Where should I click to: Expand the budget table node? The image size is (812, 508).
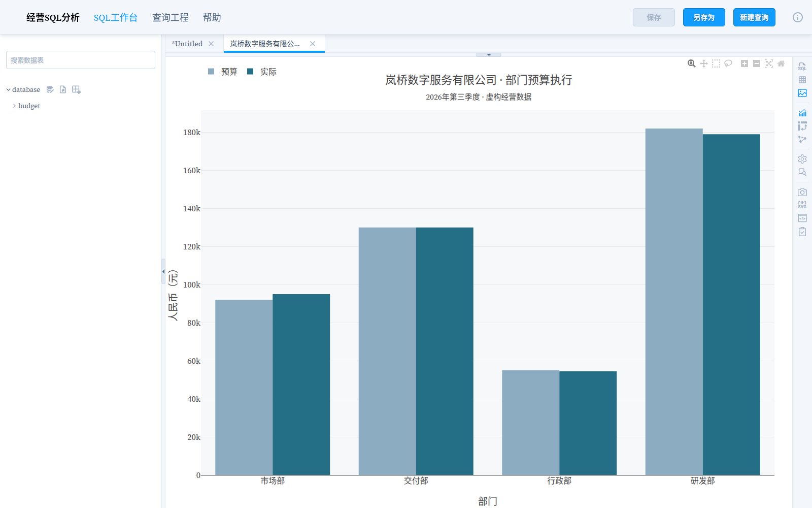click(14, 106)
